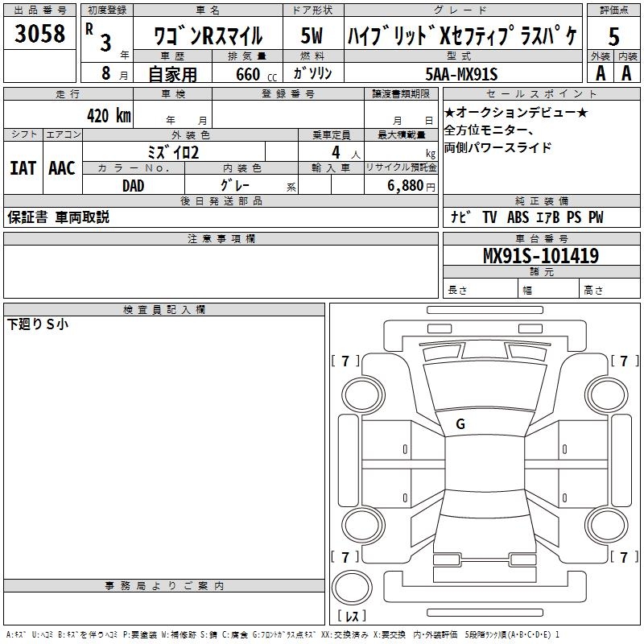The height and width of the screenshot is (644, 644).
Task: Select the 登録番号 header
Action: [x=288, y=94]
